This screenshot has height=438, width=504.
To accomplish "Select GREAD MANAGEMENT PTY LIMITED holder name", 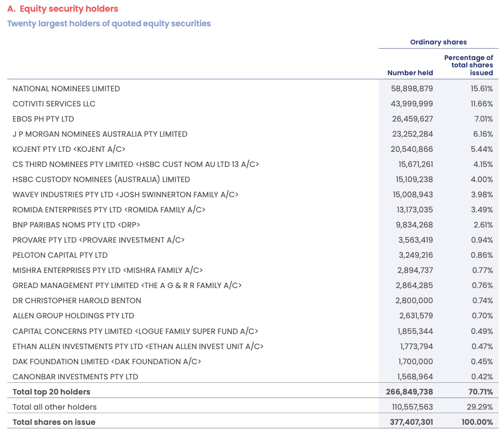I will 127,286.
